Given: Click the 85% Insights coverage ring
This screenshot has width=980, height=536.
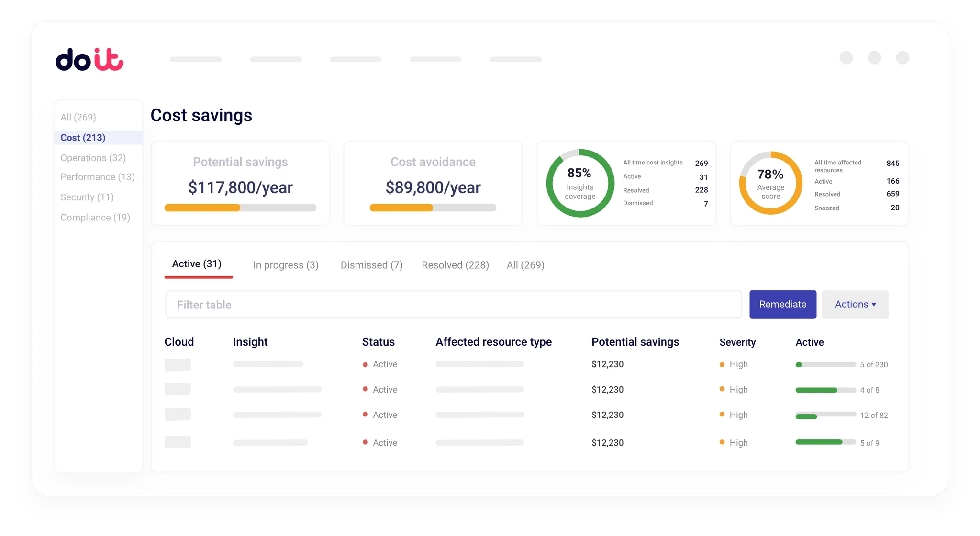Looking at the screenshot, I should coord(580,183).
